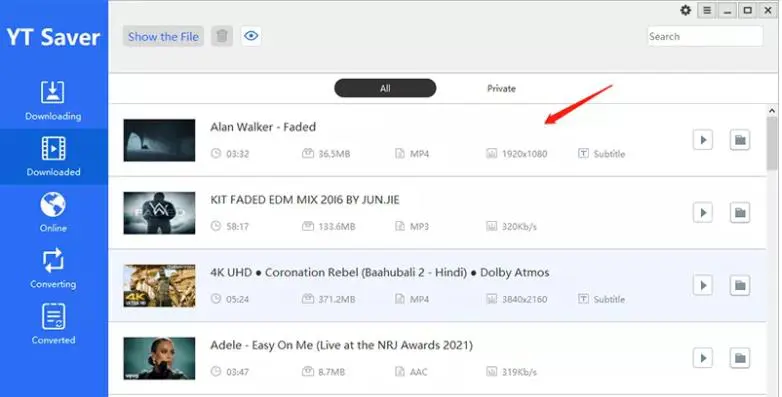The height and width of the screenshot is (397, 782).
Task: Play KIT FADED EDM MIX 2016
Action: pyautogui.click(x=703, y=213)
